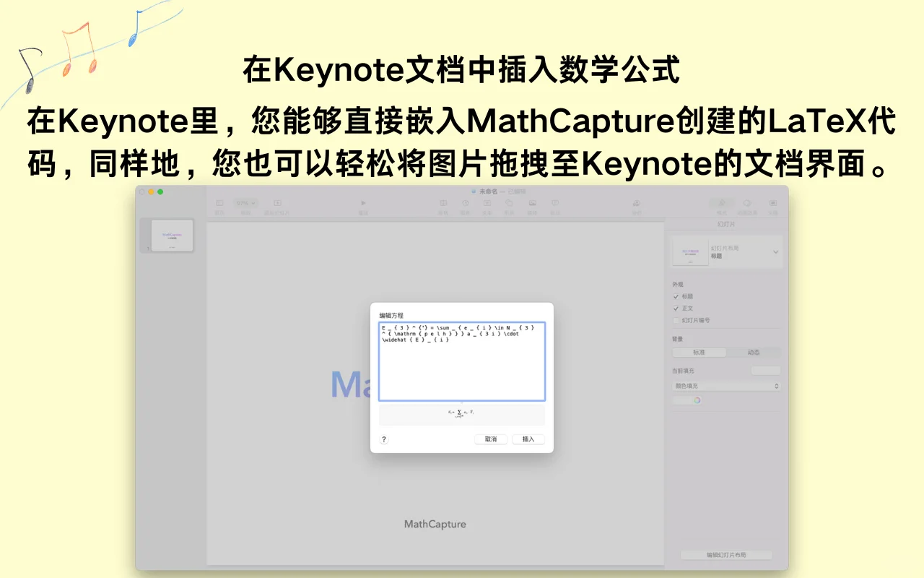Insert a table into the slide

coord(443,202)
